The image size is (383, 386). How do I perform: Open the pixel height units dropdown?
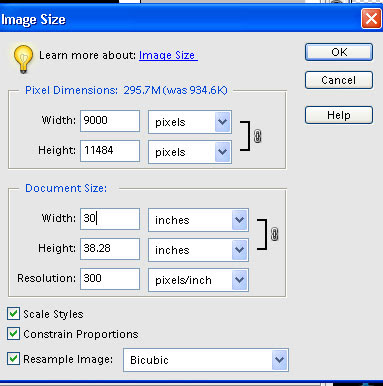pos(190,152)
